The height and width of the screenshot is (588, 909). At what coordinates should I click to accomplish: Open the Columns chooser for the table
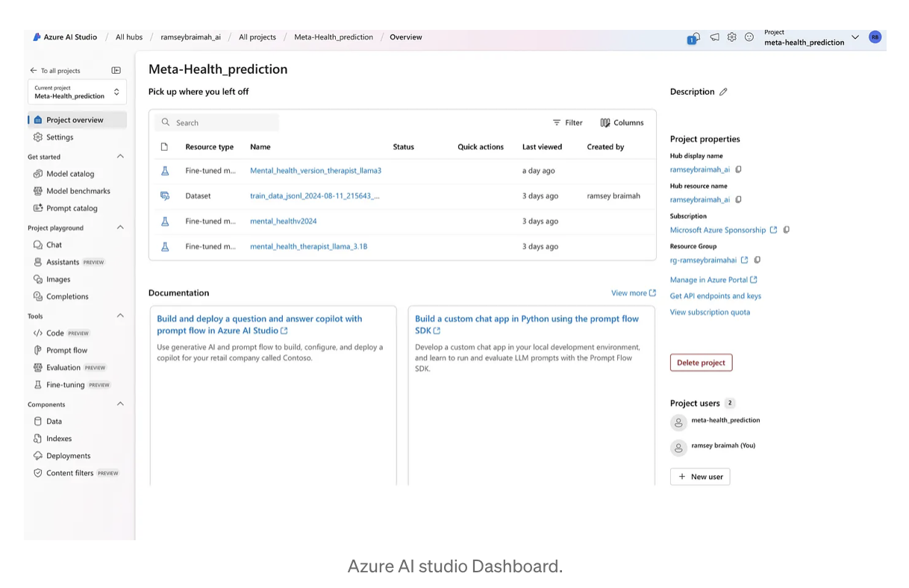[x=622, y=122]
